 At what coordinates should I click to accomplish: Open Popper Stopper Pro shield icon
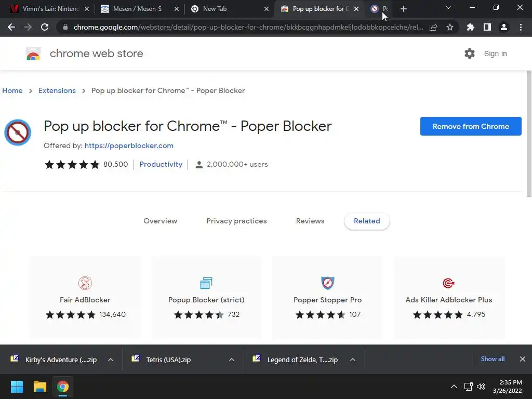(x=328, y=283)
